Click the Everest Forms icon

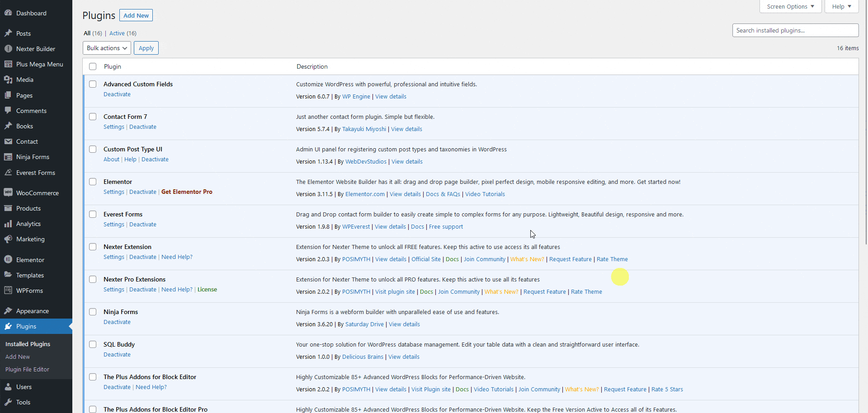click(8, 173)
